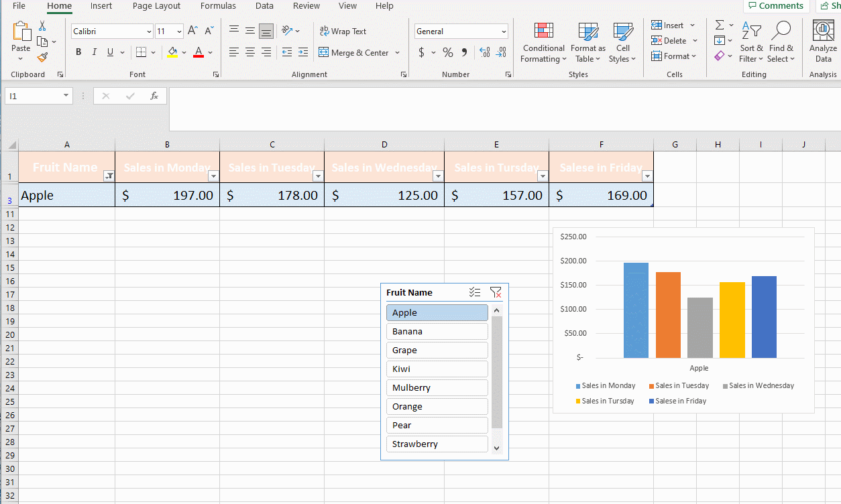Screen dimensions: 841x504
Task: Increase Decimal places icon
Action: tap(485, 52)
